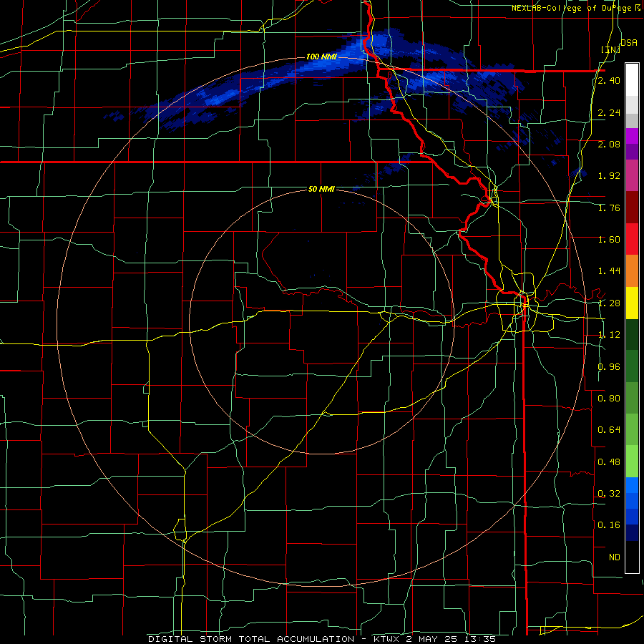Click the DSA product label

(629, 42)
